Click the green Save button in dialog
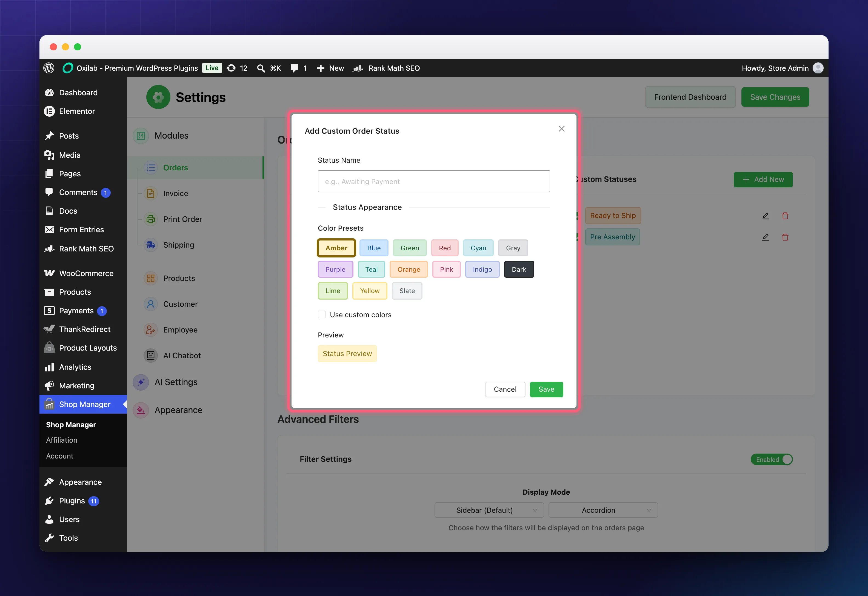Screen dimensions: 868x596 [x=546, y=389]
